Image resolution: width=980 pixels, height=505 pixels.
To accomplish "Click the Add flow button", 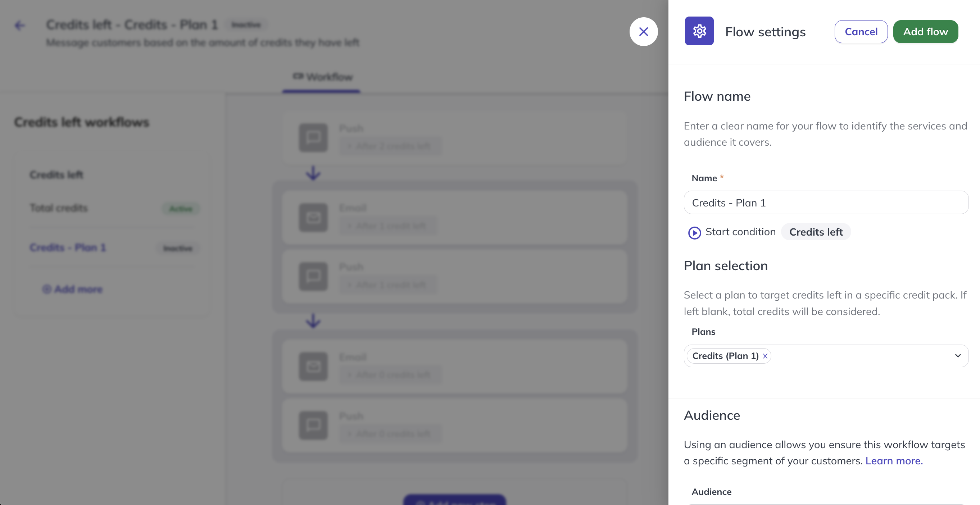I will pos(925,32).
